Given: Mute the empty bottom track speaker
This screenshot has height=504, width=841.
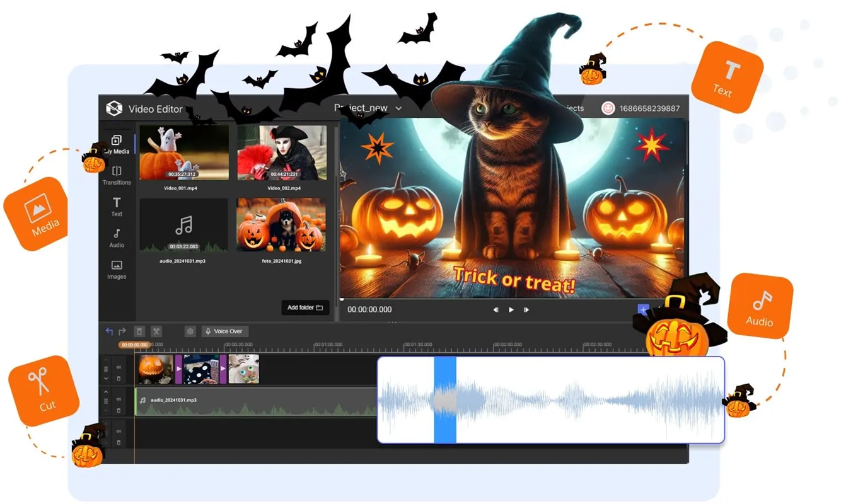Looking at the screenshot, I should [x=119, y=430].
